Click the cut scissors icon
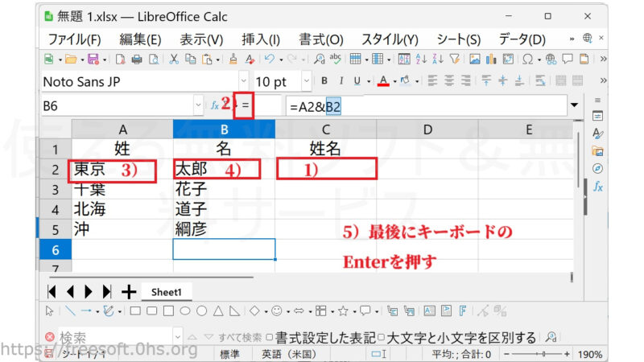The width and height of the screenshot is (644, 362). (175, 59)
